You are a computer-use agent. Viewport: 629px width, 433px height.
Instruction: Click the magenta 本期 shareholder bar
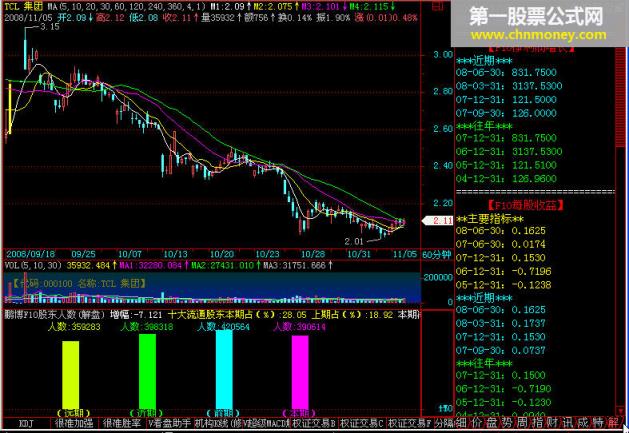click(300, 372)
